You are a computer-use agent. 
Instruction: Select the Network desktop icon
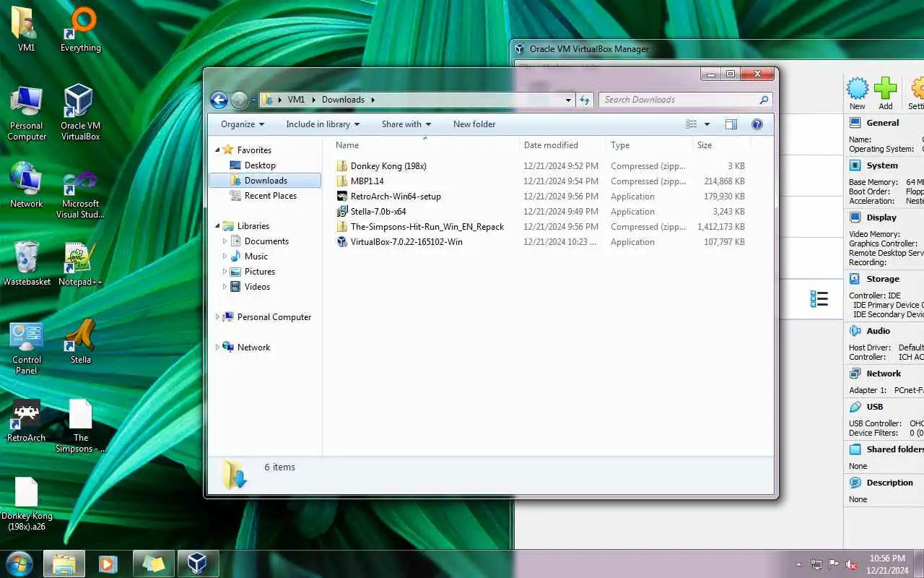(27, 186)
